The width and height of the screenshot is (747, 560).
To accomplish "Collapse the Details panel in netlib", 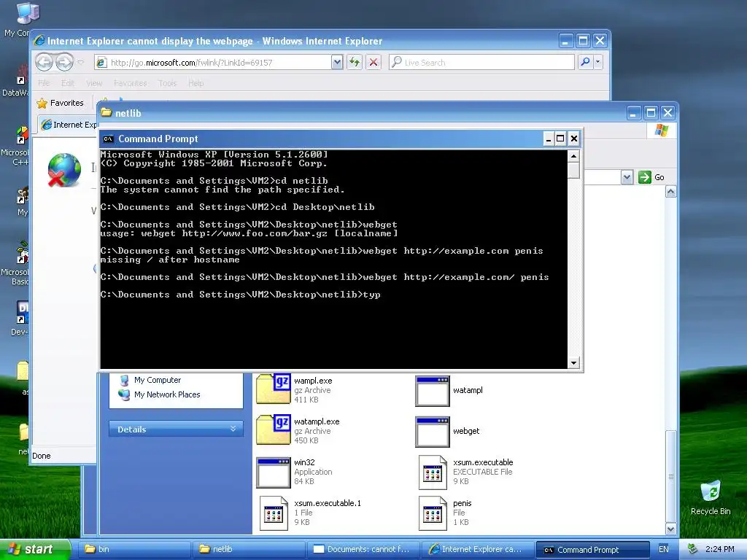I will (233, 429).
